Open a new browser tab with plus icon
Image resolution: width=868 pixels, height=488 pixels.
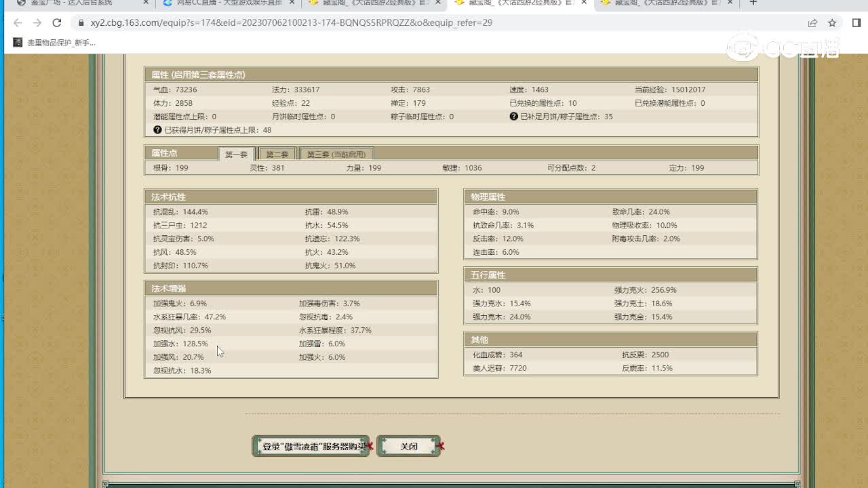(x=753, y=3)
